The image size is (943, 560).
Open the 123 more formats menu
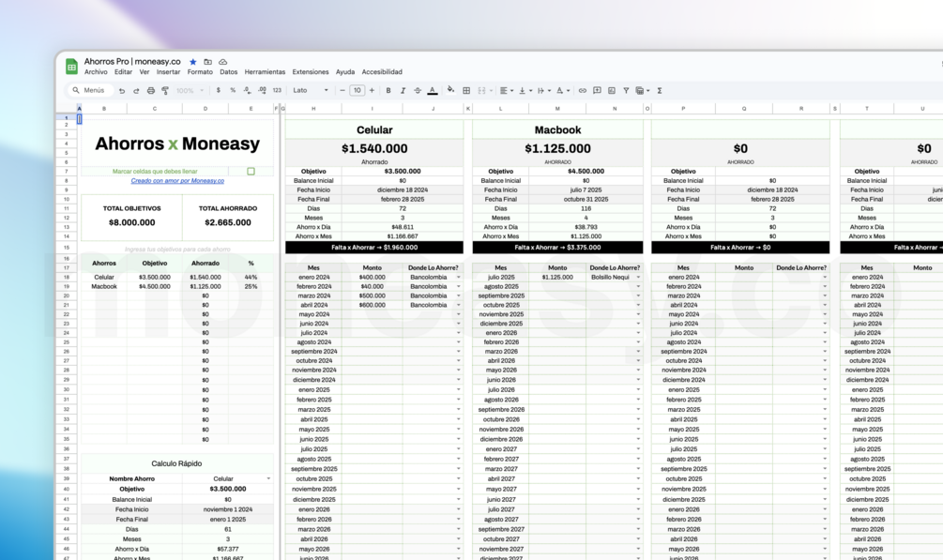coord(277,91)
